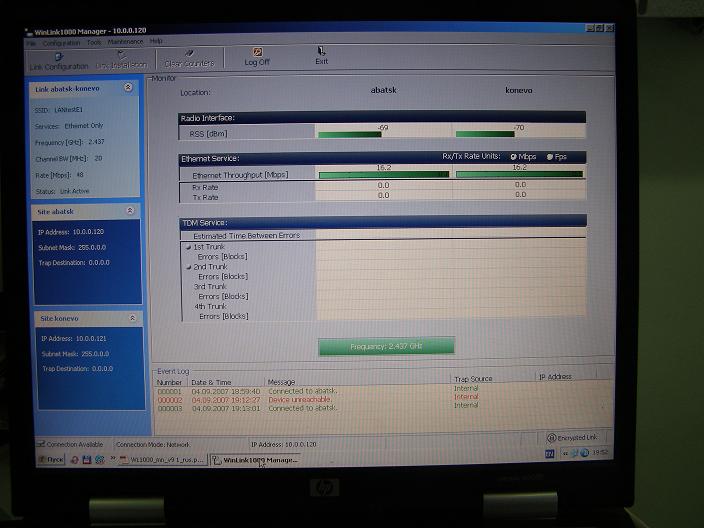The width and height of the screenshot is (704, 528).
Task: Click the Frequency: 2.437 GHz button
Action: pyautogui.click(x=386, y=346)
